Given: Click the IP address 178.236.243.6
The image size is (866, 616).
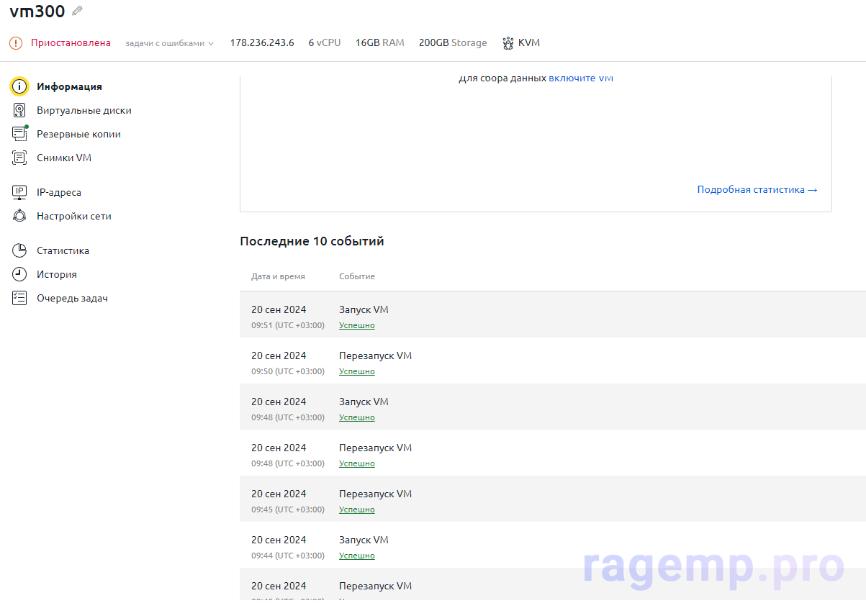Looking at the screenshot, I should tap(262, 43).
